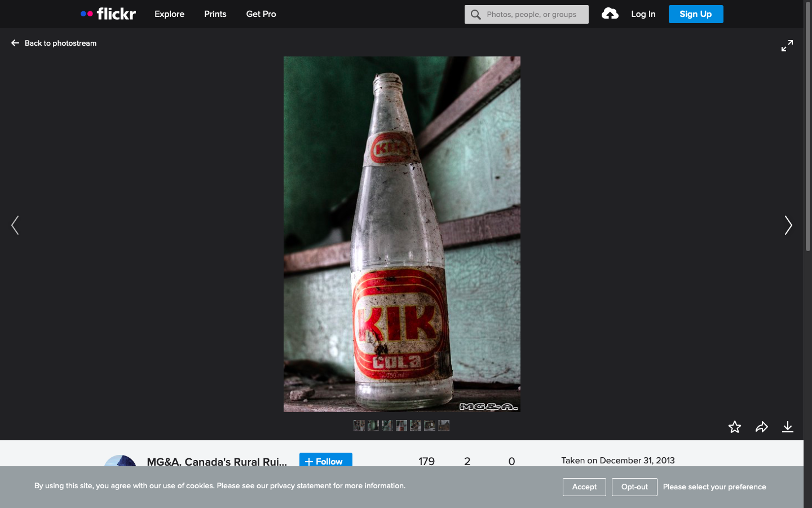Viewport: 812px width, 508px height.
Task: Click the search magnifier icon
Action: (x=476, y=15)
